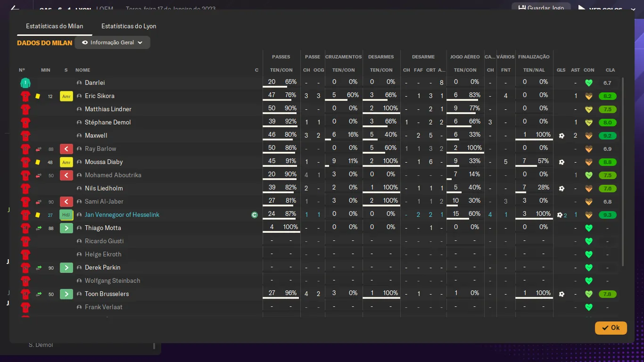Click Sami Al-Jaber's substituted-off arrow badge
644x362 pixels.
tap(66, 202)
